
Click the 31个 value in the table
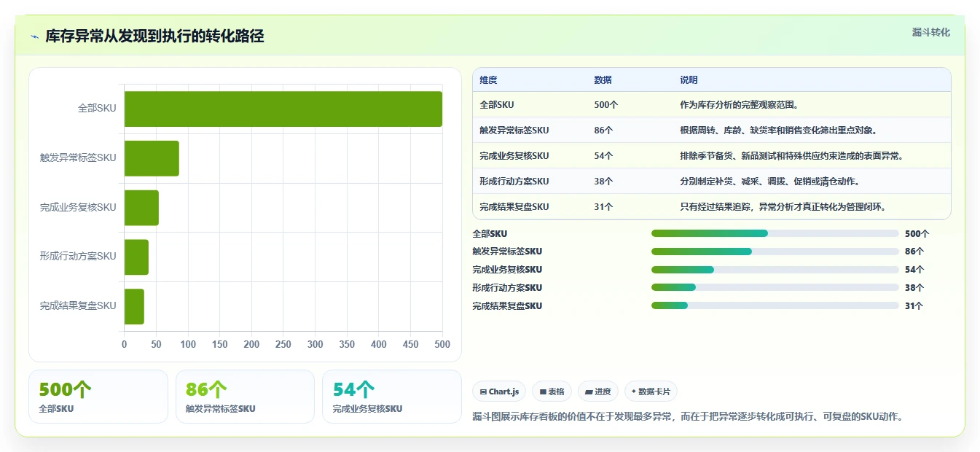(603, 207)
